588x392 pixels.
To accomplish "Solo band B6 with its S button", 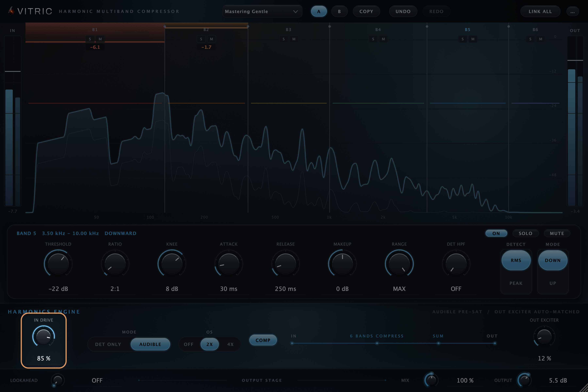I will tap(530, 39).
